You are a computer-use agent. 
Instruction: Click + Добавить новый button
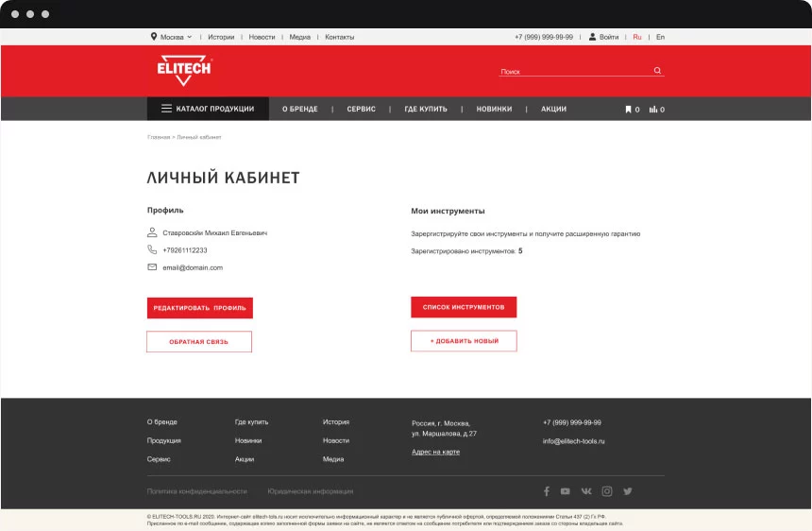coord(464,341)
